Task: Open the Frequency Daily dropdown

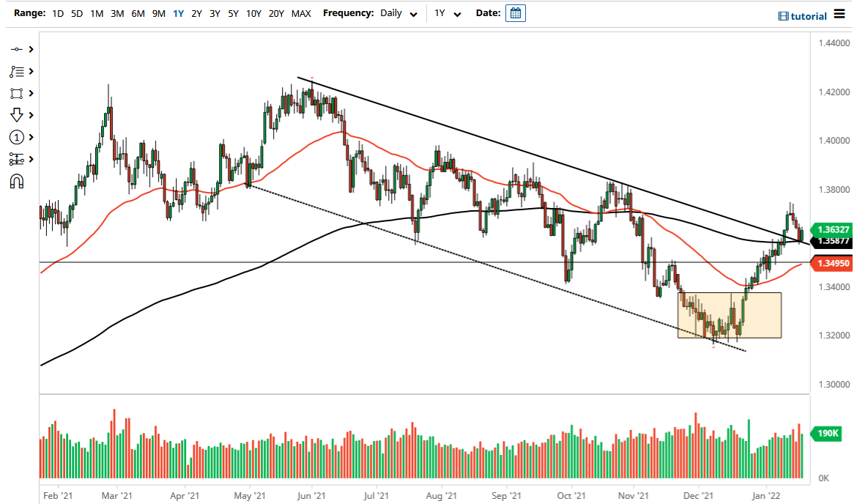Action: click(396, 13)
